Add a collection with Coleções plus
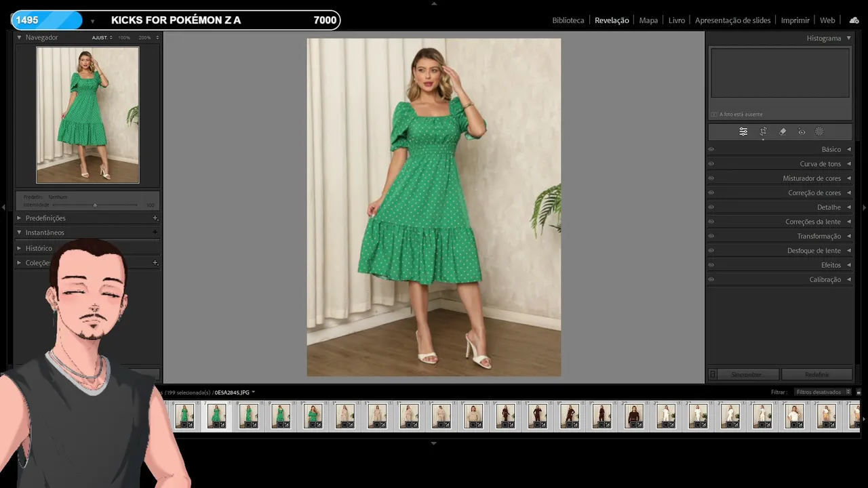Image resolution: width=868 pixels, height=488 pixels. (155, 262)
